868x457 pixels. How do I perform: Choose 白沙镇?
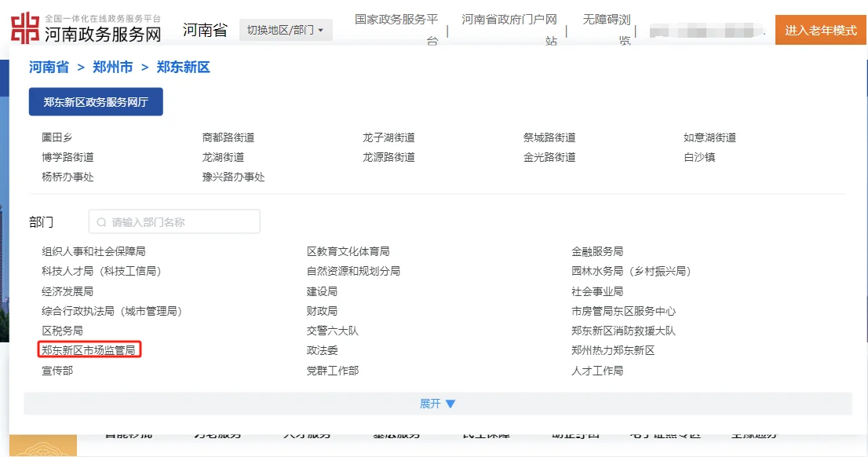pyautogui.click(x=699, y=157)
